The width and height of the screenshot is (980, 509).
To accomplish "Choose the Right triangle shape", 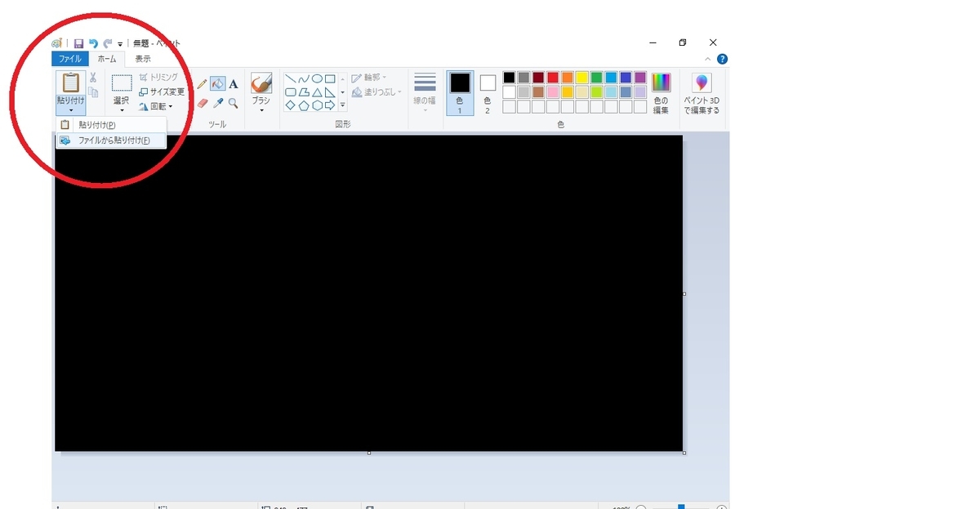I will [330, 92].
